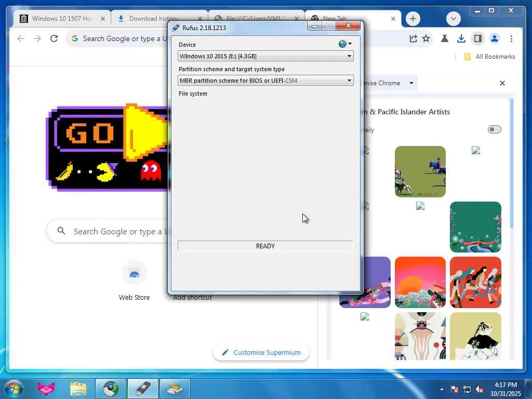Open the Windows Start menu
Viewport: 532px width, 399px height.
(14, 389)
